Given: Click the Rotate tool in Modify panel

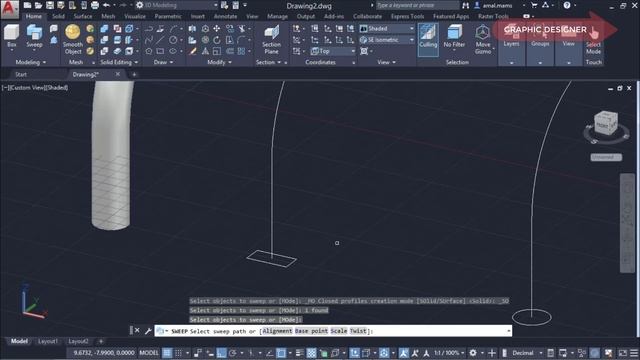Looking at the screenshot, I should pyautogui.click(x=217, y=40).
